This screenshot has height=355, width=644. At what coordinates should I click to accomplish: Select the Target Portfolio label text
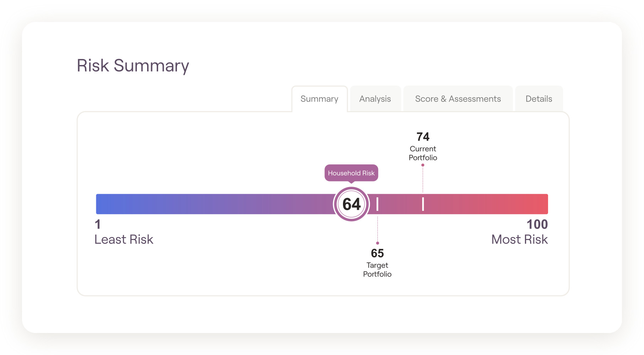click(377, 270)
